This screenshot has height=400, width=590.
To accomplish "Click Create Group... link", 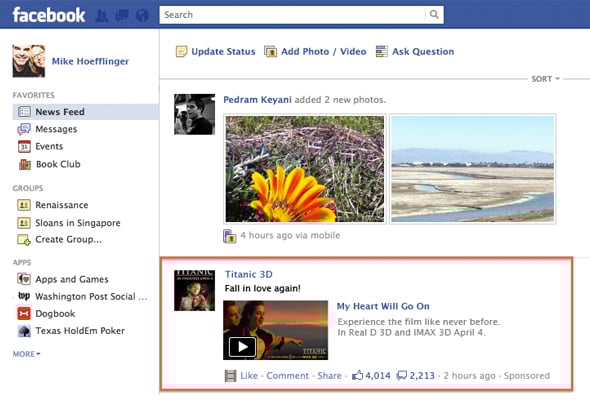I will tap(68, 239).
